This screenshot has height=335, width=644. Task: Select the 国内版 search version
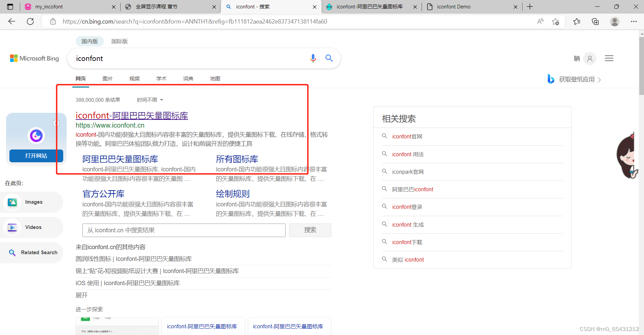coord(89,41)
